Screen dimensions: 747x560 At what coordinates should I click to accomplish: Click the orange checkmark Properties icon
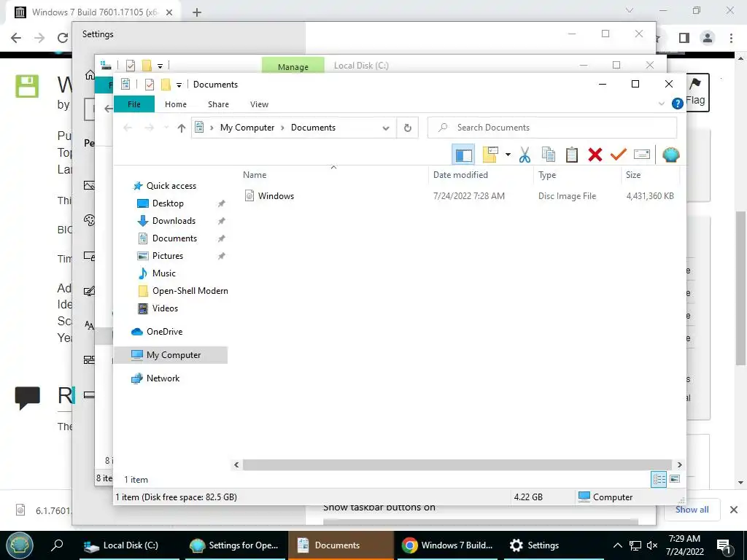click(x=619, y=155)
